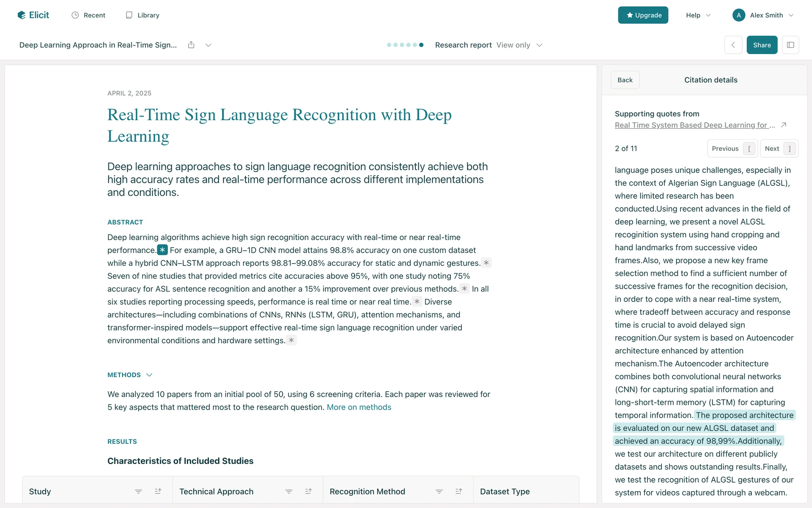Click sort icon in Technical Approach column
The width and height of the screenshot is (812, 508).
[308, 491]
